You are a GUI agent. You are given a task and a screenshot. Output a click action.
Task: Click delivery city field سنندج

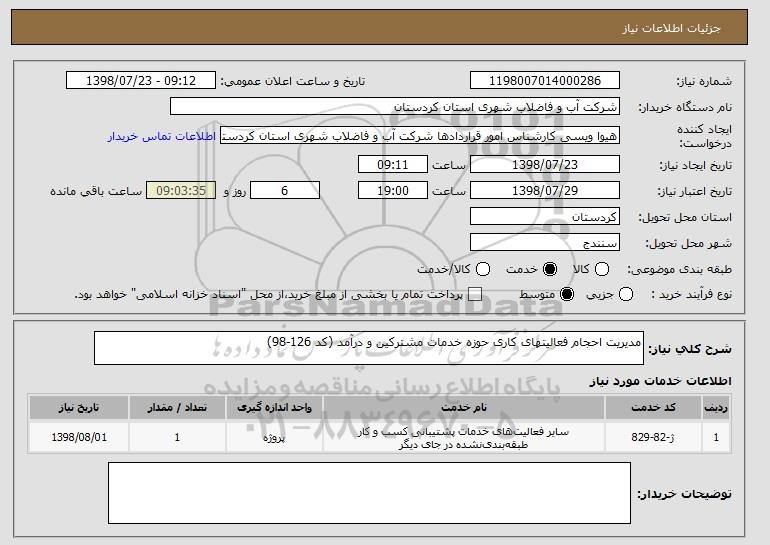pyautogui.click(x=545, y=243)
